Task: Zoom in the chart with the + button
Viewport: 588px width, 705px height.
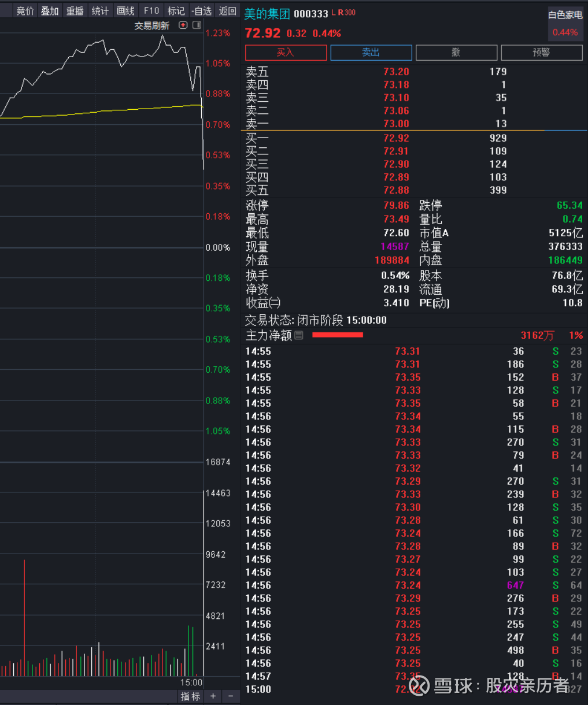Action: pos(213,696)
